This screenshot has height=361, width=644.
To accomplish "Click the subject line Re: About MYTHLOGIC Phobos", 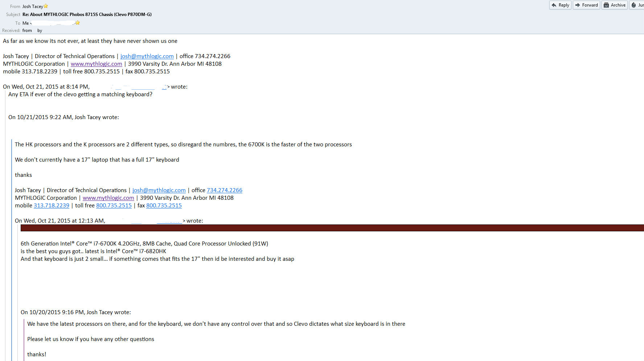I will pos(87,15).
